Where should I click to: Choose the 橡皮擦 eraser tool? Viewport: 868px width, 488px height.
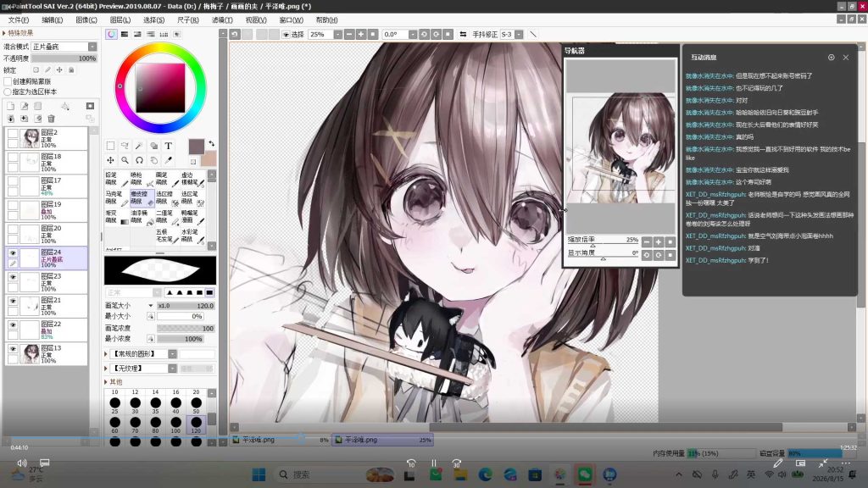pos(142,198)
